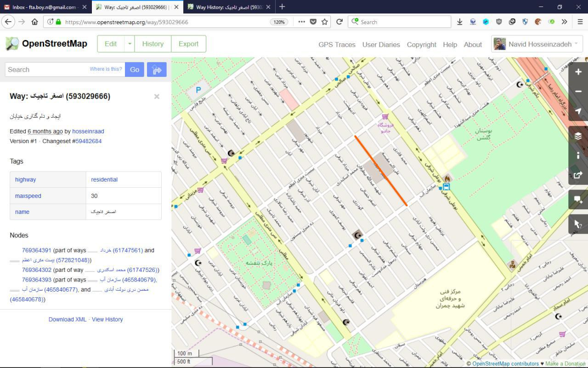Viewport: 588px width, 368px height.
Task: Open GPS Traces
Action: coord(337,45)
